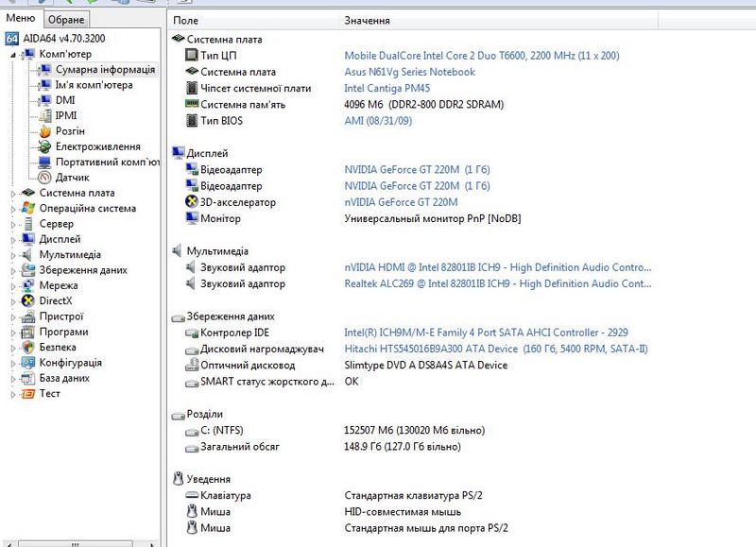Select the Сумарна інформація tree item
Viewport: 756px width, 547px height.
point(105,70)
